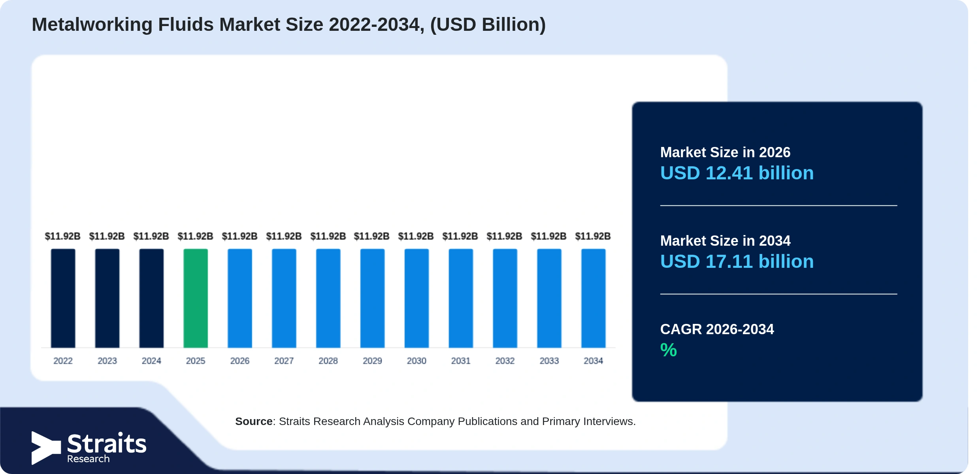Click the $11.92B label above 2022
The height and width of the screenshot is (474, 980).
63,236
